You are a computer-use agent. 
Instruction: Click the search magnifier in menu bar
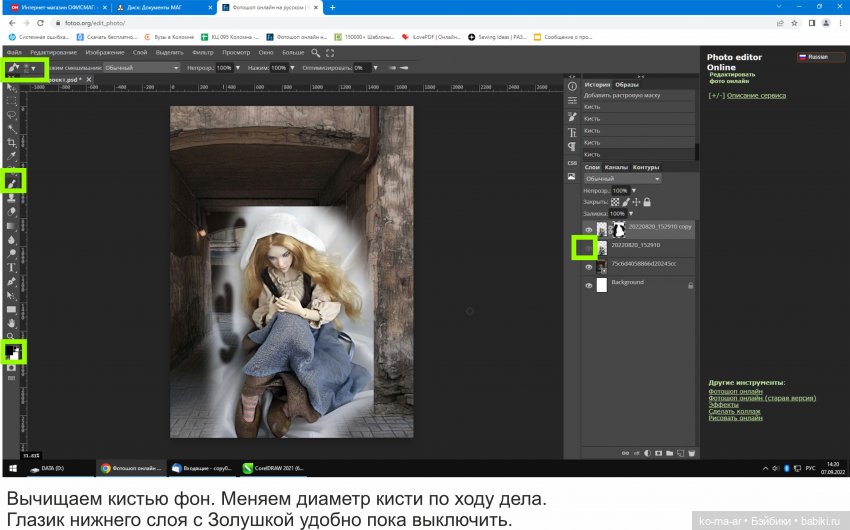pyautogui.click(x=315, y=53)
